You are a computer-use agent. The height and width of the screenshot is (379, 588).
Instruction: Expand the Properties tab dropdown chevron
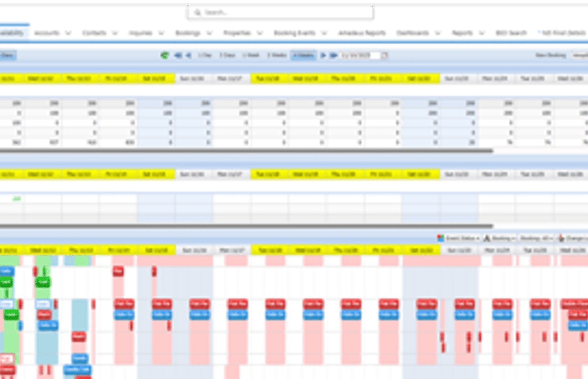(260, 33)
